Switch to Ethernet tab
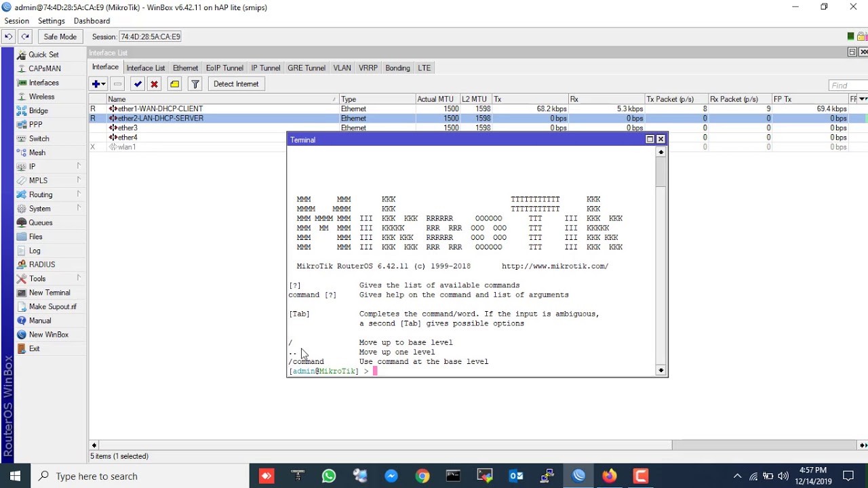The height and width of the screenshot is (488, 868). point(185,68)
